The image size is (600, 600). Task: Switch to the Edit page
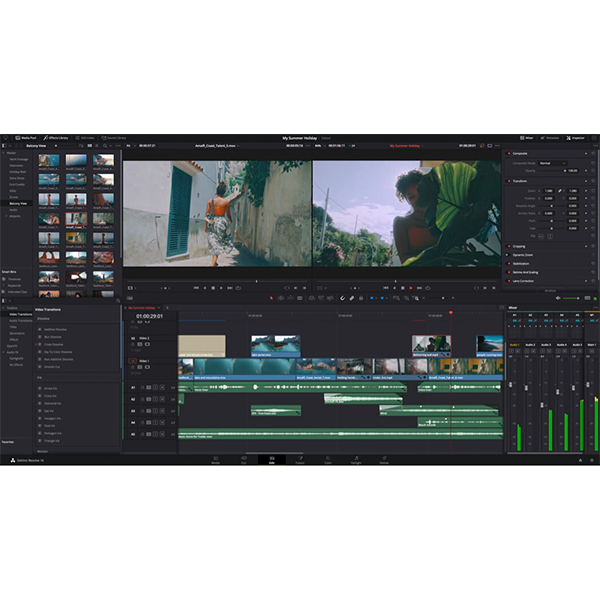pos(271,460)
